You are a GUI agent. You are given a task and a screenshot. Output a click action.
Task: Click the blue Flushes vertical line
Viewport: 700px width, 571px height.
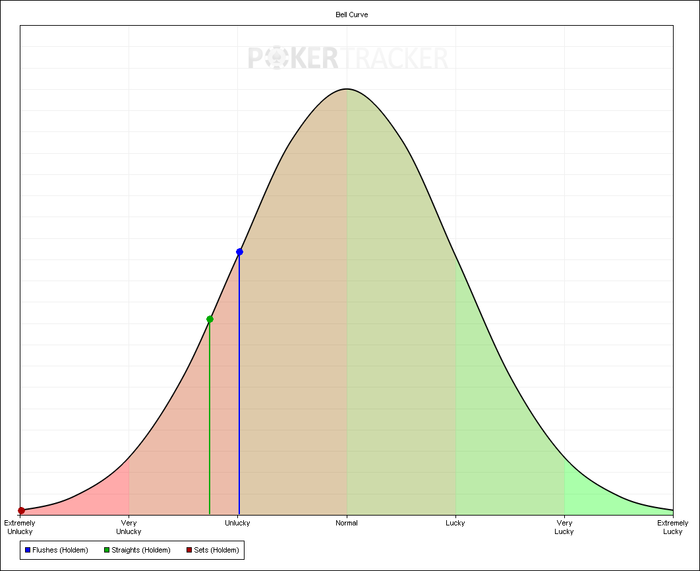(239, 384)
